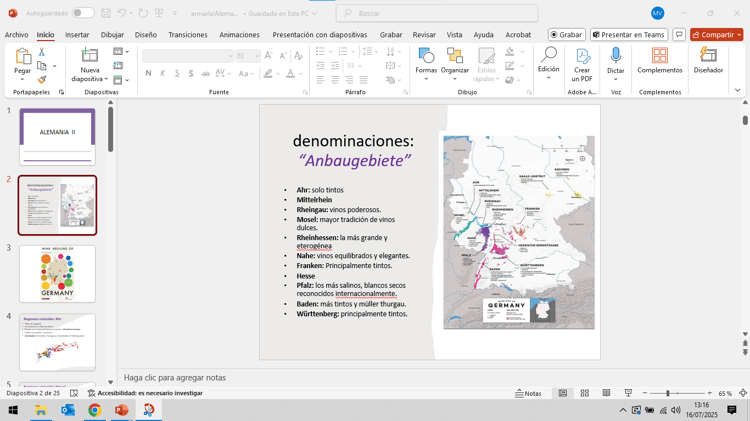The height and width of the screenshot is (421, 750).
Task: Switch to Normal view icon
Action: 563,393
